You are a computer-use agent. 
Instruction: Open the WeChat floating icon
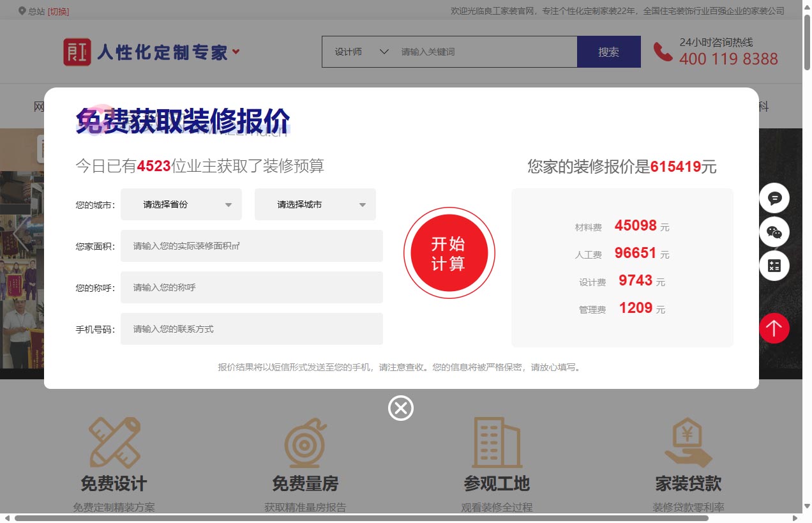point(774,232)
